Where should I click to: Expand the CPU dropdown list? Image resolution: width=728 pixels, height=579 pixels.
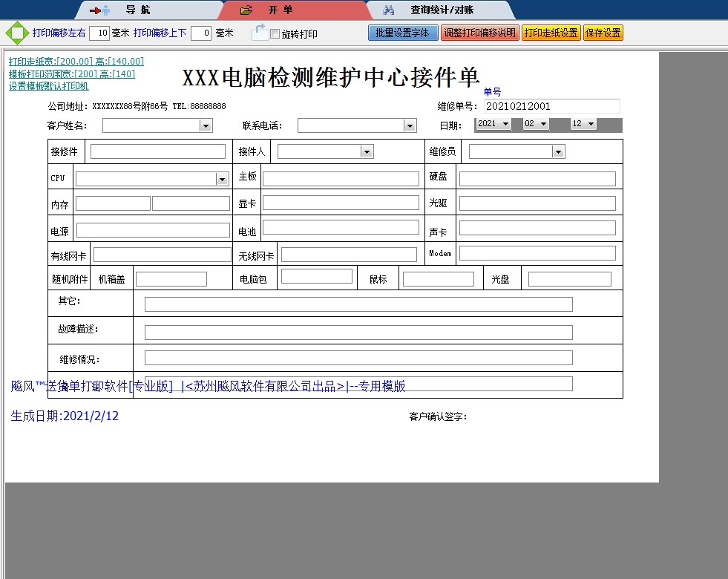point(221,178)
